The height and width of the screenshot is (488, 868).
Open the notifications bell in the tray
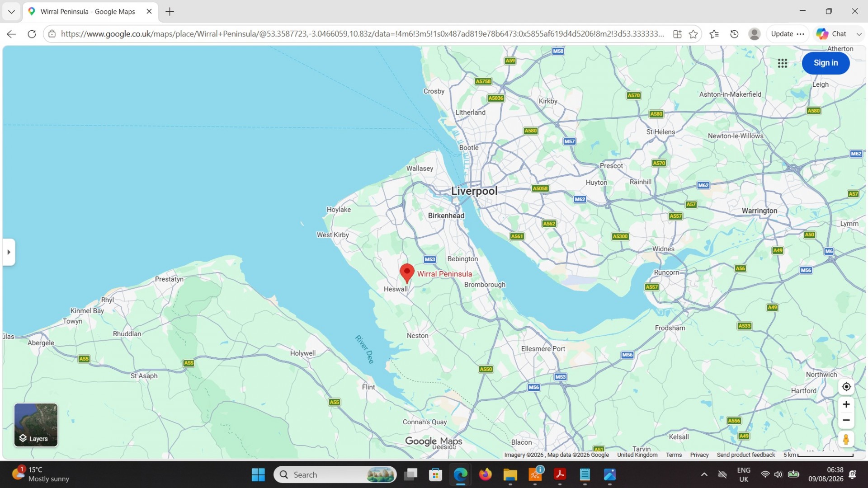pos(852,474)
